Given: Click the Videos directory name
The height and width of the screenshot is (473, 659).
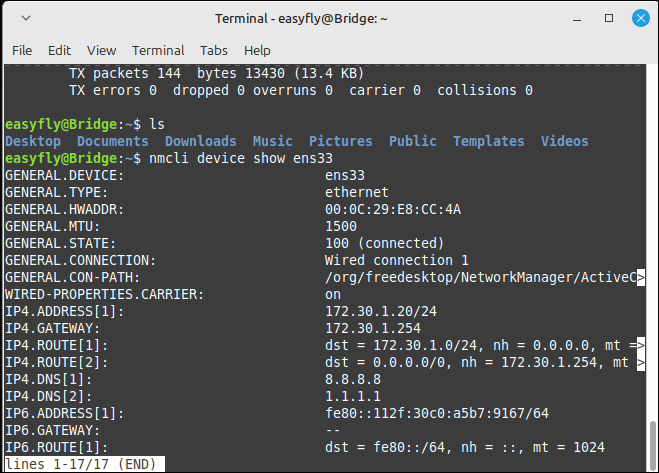Looking at the screenshot, I should pos(564,141).
